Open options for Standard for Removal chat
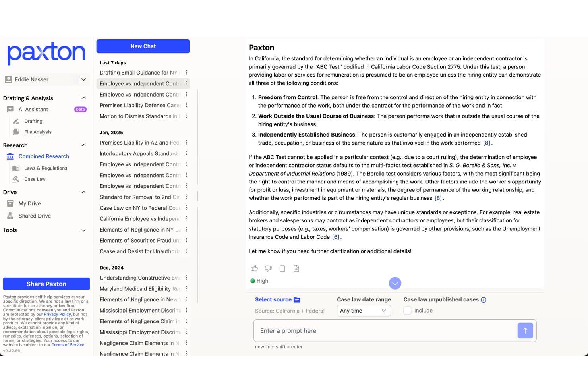 186,197
